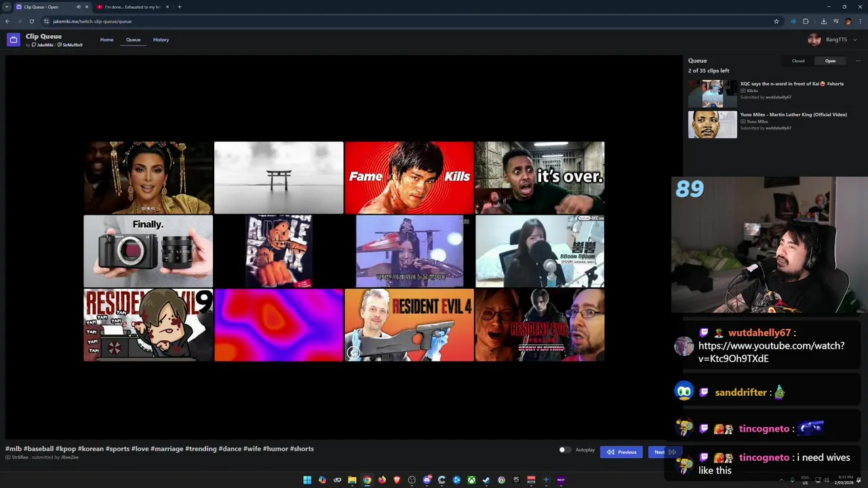868x488 pixels.
Task: Click the address bar URL field
Action: 407,21
